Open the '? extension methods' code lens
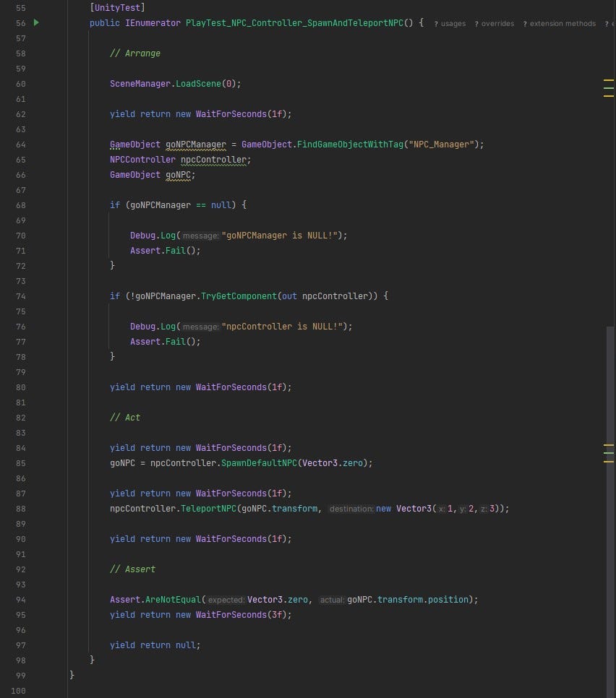The image size is (616, 698). 560,24
